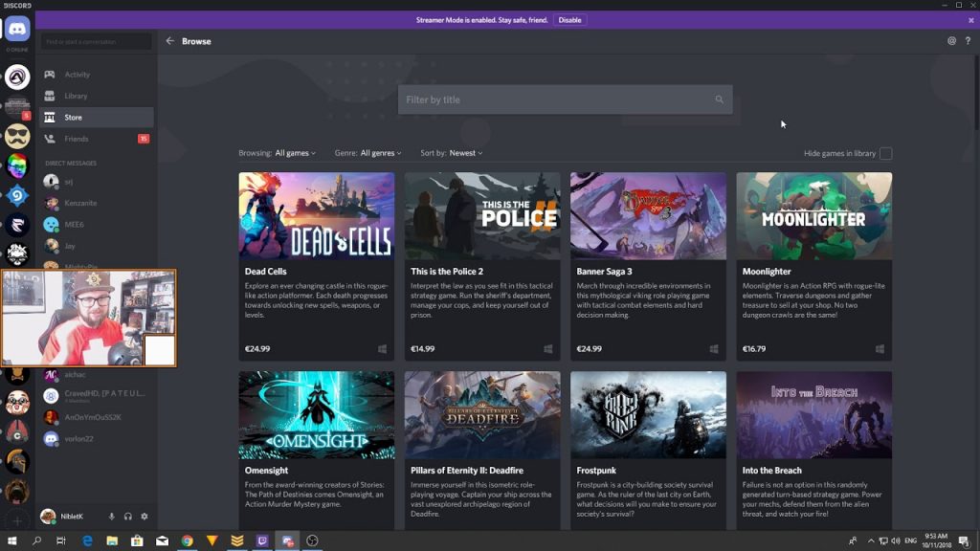Click the Filter by title field
This screenshot has height=551, width=980.
tap(555, 99)
